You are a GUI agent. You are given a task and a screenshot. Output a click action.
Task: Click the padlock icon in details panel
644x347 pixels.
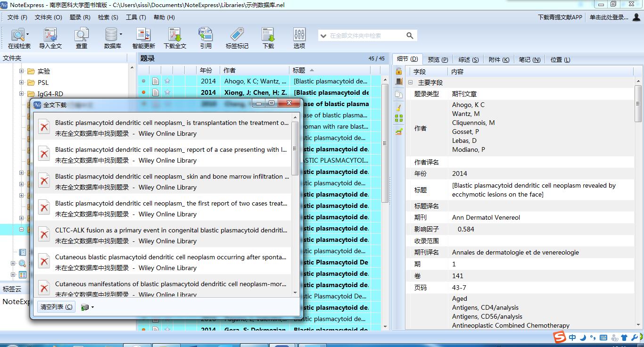click(x=399, y=71)
